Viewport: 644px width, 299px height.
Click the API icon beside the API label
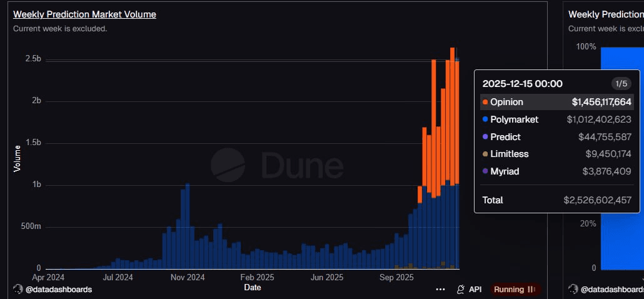pyautogui.click(x=461, y=289)
